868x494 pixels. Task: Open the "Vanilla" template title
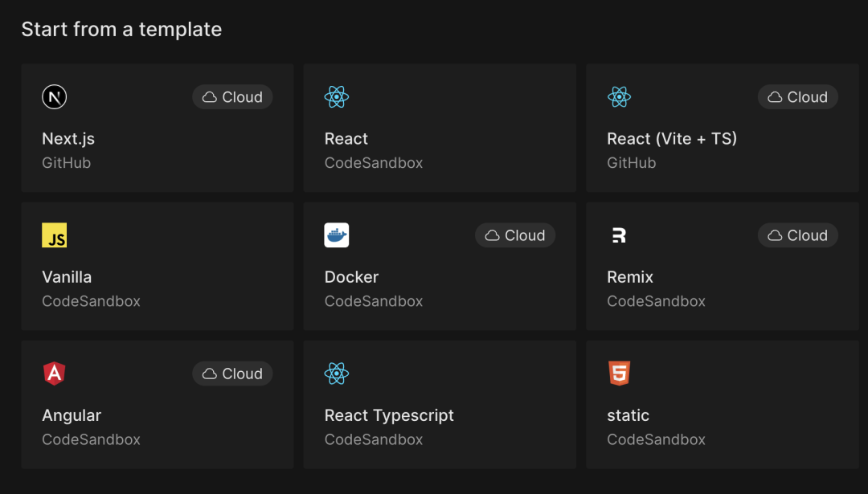click(x=67, y=277)
